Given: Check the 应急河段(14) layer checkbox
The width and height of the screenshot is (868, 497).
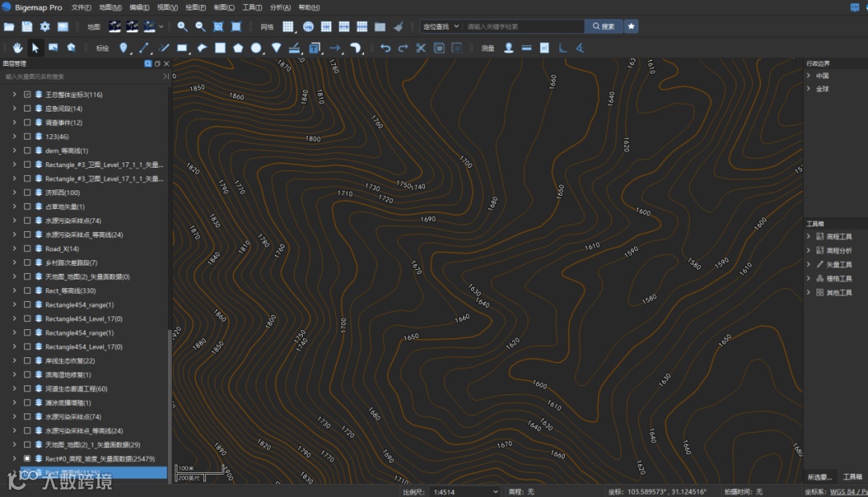Looking at the screenshot, I should click(x=27, y=108).
